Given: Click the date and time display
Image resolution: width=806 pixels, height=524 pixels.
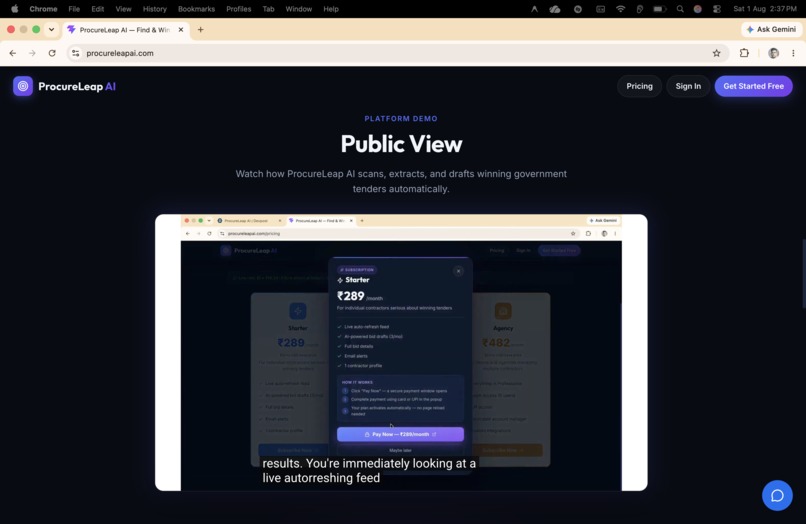Looking at the screenshot, I should coord(765,9).
